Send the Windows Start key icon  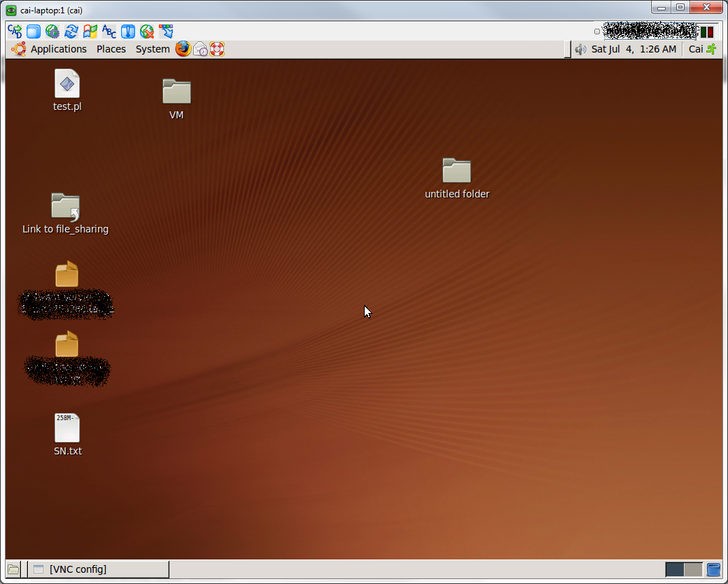coord(90,32)
